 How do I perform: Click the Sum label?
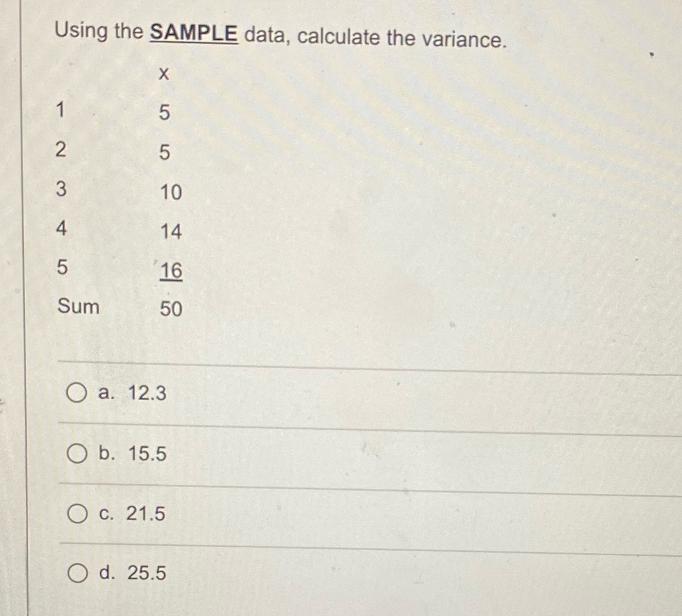click(78, 307)
